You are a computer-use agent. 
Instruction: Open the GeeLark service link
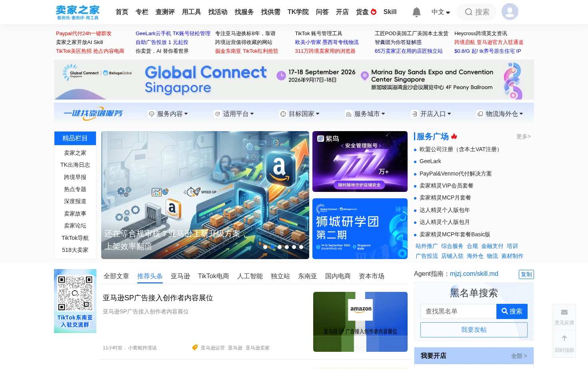(x=430, y=161)
